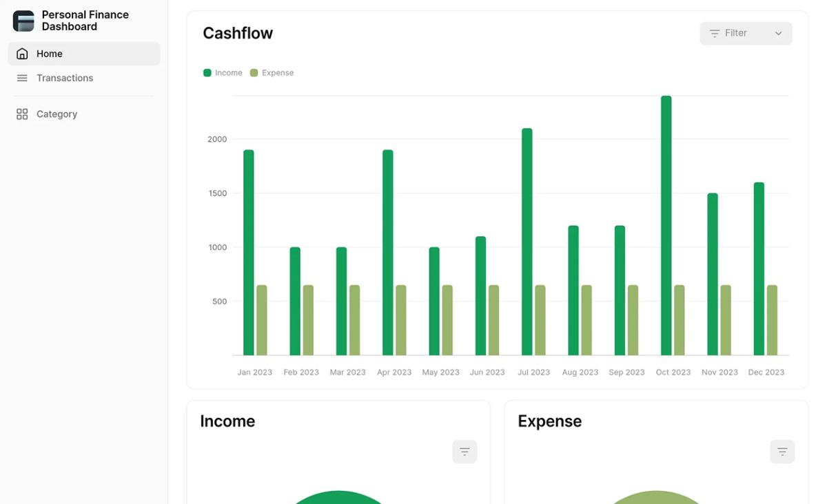Select the Dec 2023 income bar
827x504 pixels.
pyautogui.click(x=759, y=269)
